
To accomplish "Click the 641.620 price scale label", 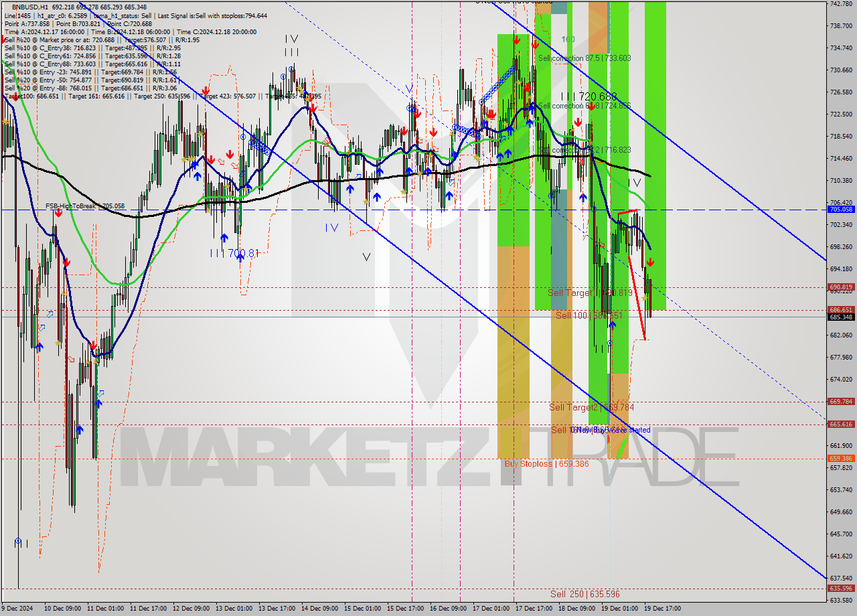I will point(841,556).
